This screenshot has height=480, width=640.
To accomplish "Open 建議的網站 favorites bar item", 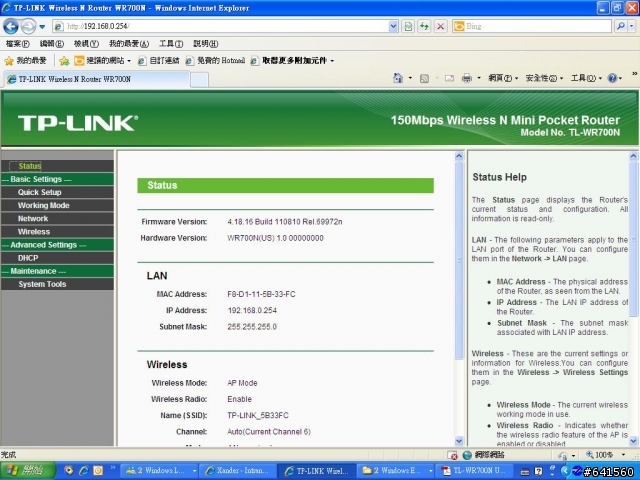I will 102,61.
